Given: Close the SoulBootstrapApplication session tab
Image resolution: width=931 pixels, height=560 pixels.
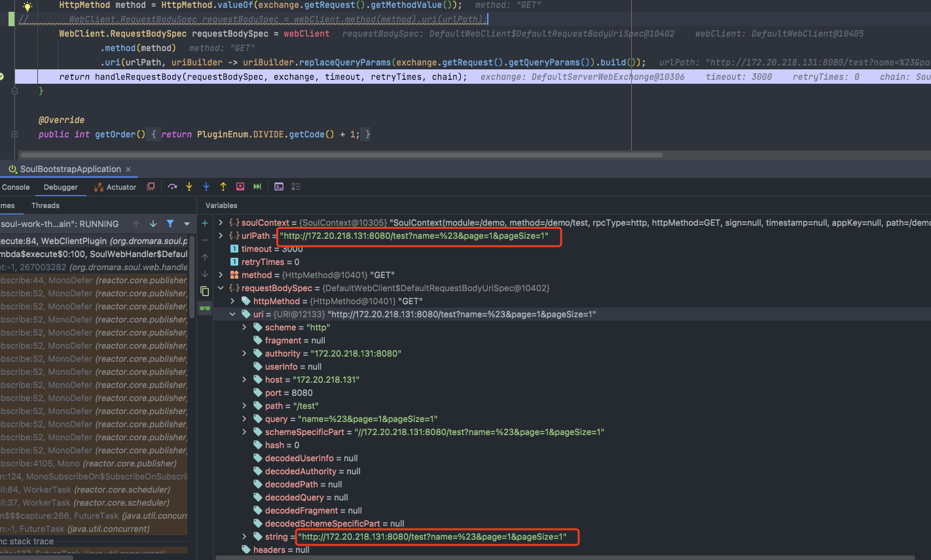Looking at the screenshot, I should [128, 169].
